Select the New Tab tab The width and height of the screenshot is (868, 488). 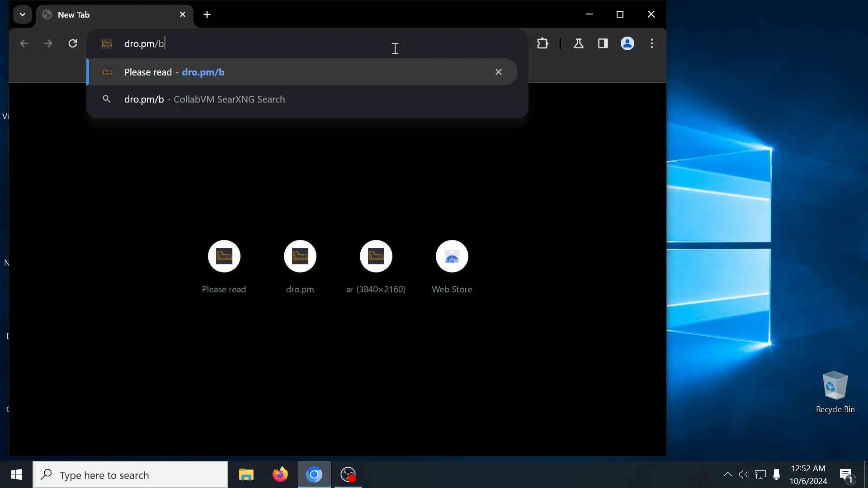(104, 14)
